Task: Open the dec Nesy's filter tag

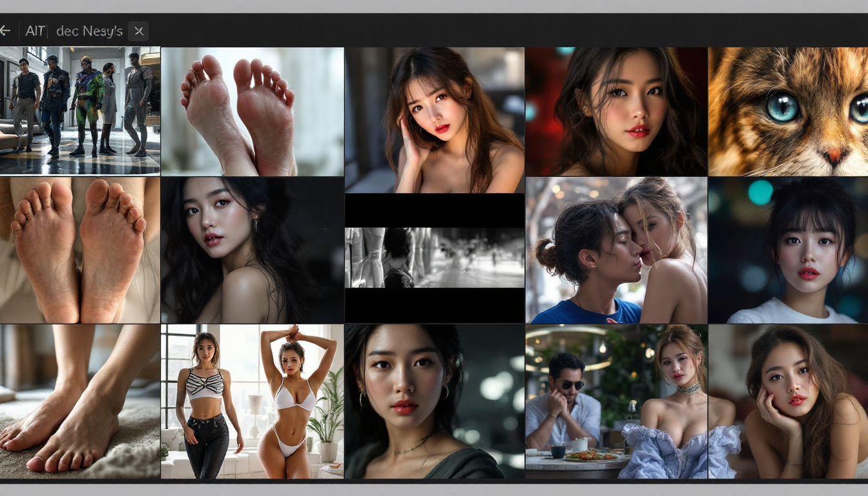Action: click(x=89, y=30)
